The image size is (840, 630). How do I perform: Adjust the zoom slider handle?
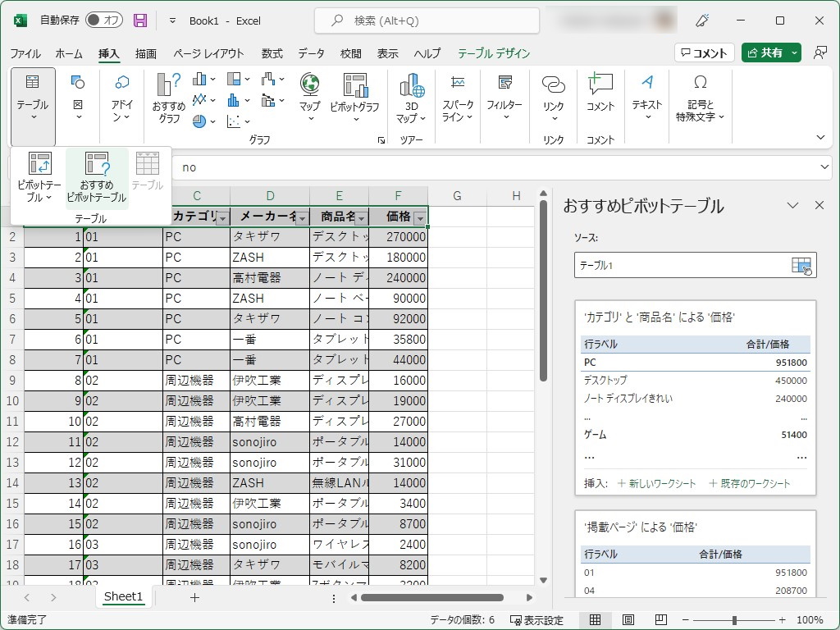point(734,620)
